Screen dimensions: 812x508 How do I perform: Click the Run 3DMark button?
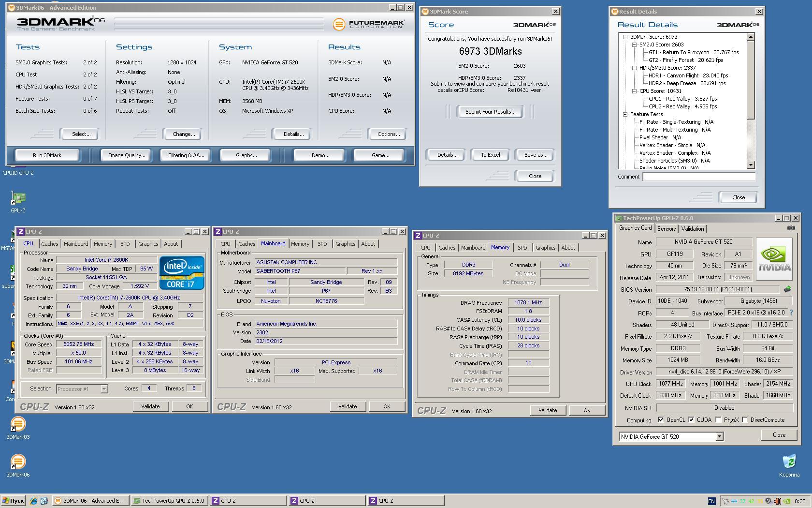[x=47, y=155]
